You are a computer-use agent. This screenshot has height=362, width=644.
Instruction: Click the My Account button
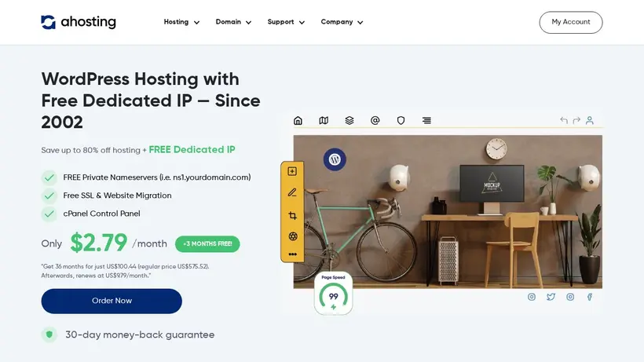pyautogui.click(x=570, y=22)
